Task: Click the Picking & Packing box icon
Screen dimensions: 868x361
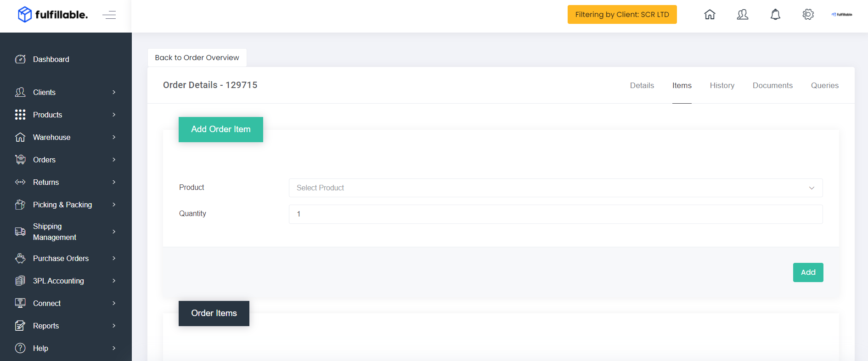Action: coord(20,205)
